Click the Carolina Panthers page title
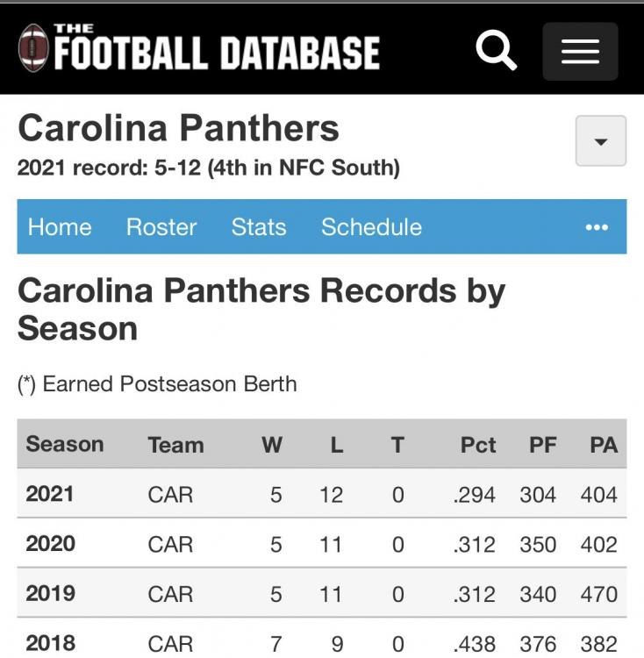 pyautogui.click(x=178, y=128)
